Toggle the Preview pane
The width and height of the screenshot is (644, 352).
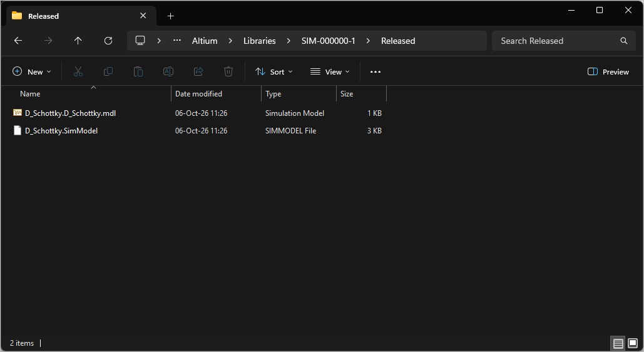tap(608, 71)
